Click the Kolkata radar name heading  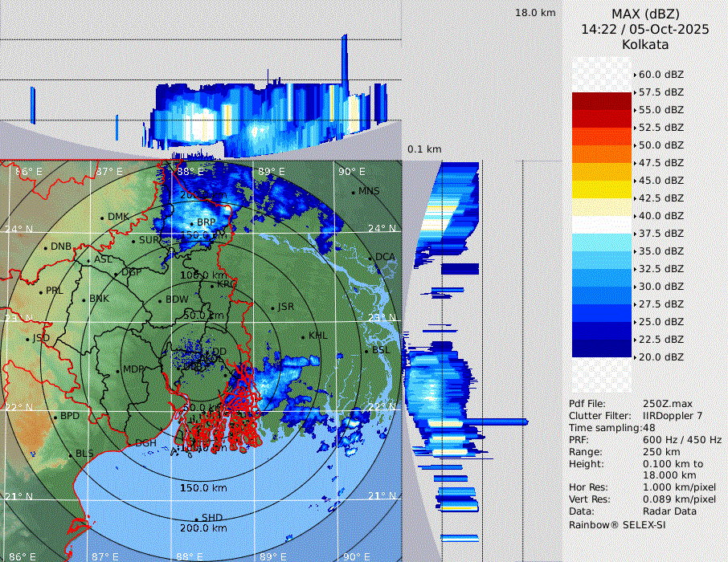tap(645, 44)
